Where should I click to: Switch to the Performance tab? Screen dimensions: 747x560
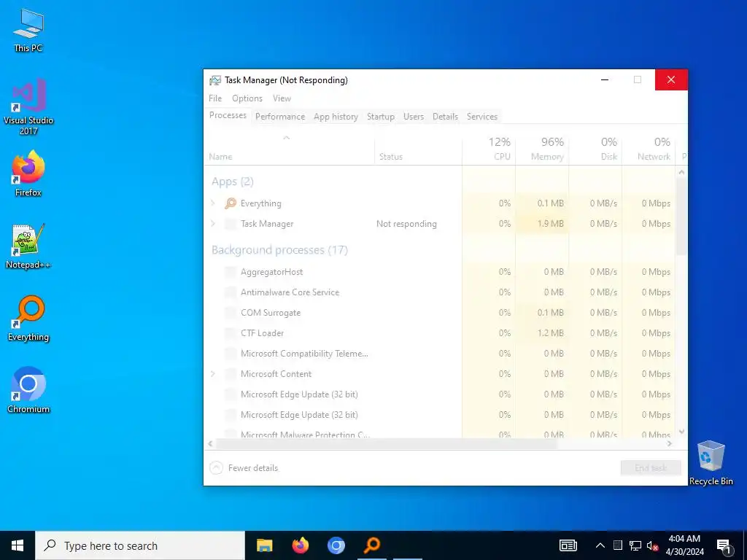tap(280, 117)
